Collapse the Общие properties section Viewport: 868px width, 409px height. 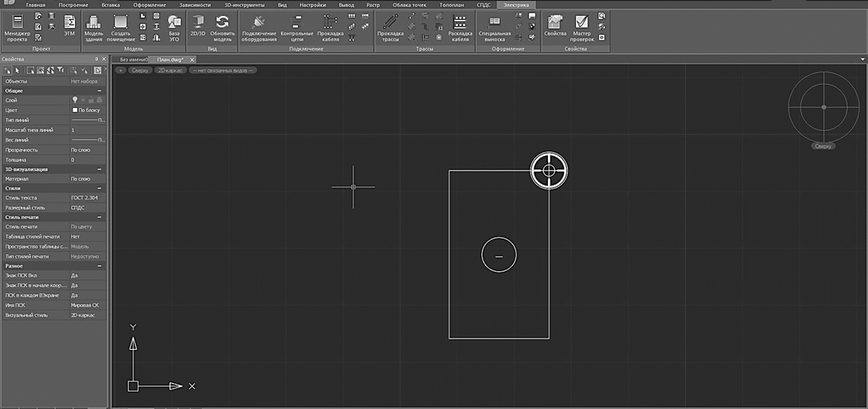[x=99, y=90]
